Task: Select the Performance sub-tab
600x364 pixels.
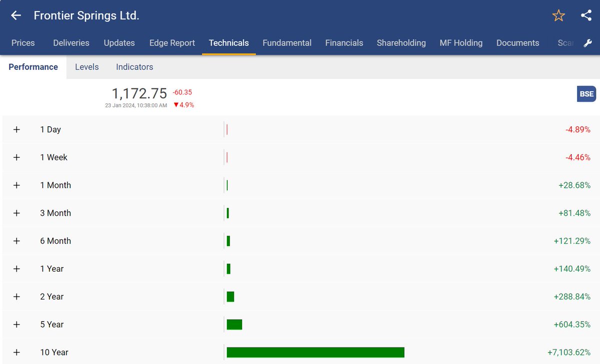Action: (33, 67)
